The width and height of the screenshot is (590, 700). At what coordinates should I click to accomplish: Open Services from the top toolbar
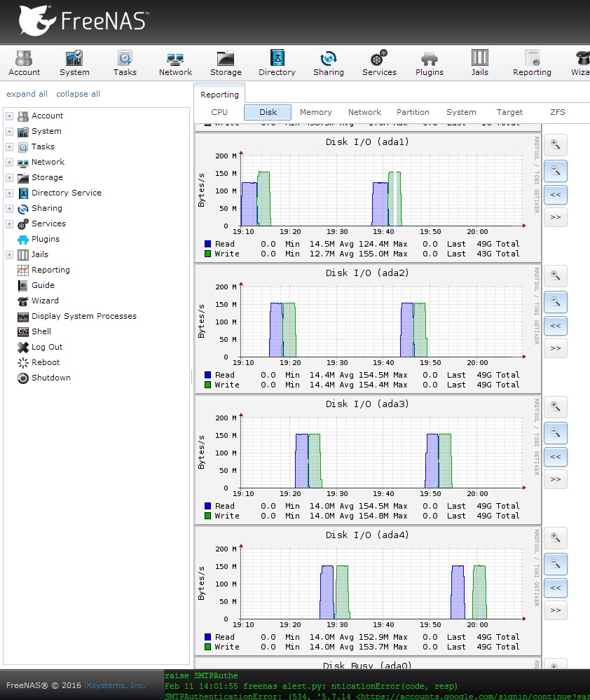379,63
